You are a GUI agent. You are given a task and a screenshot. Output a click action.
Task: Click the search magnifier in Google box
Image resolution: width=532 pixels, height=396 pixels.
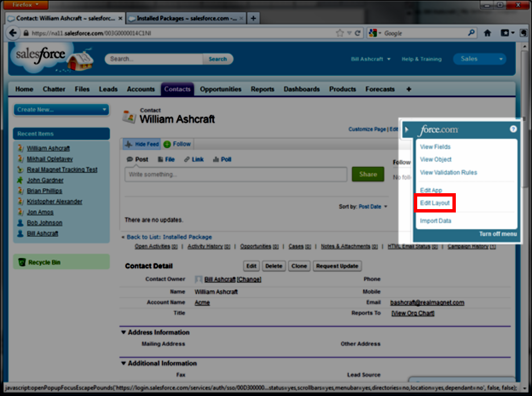point(471,33)
